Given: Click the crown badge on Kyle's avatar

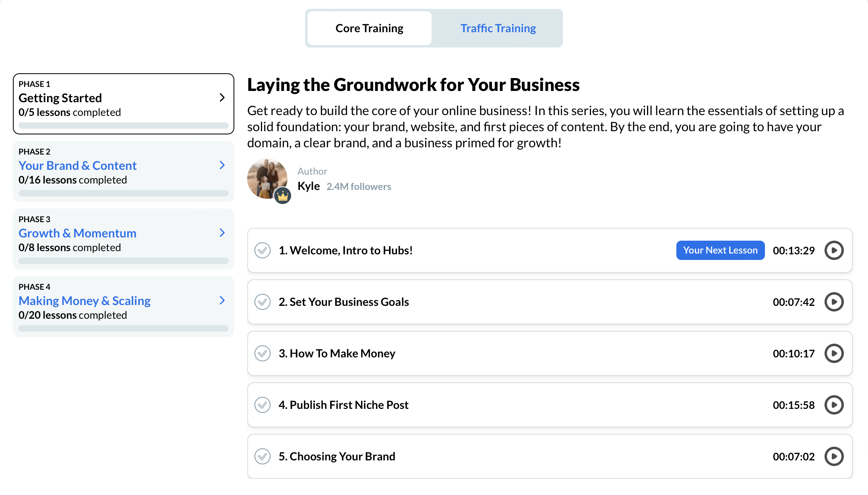Looking at the screenshot, I should pyautogui.click(x=283, y=196).
